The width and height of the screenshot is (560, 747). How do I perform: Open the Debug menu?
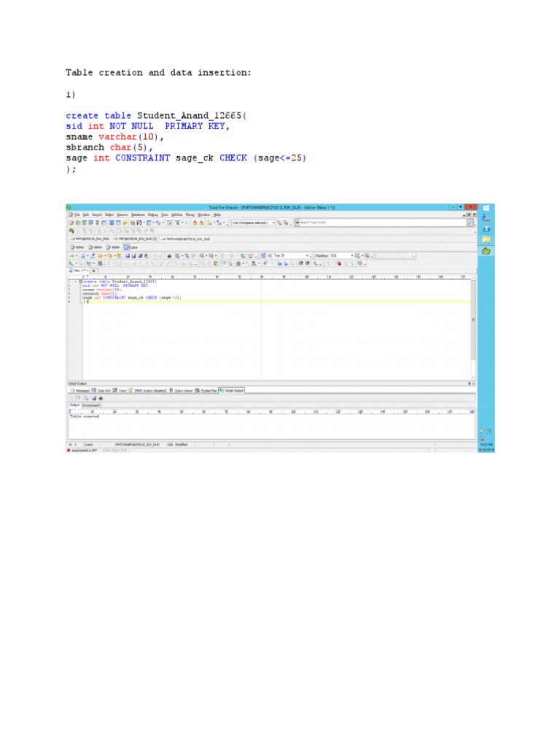tap(153, 215)
